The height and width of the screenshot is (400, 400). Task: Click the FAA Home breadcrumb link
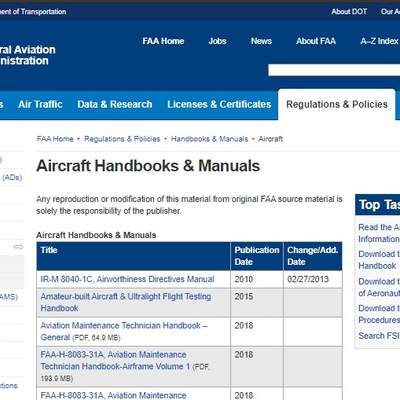click(55, 139)
